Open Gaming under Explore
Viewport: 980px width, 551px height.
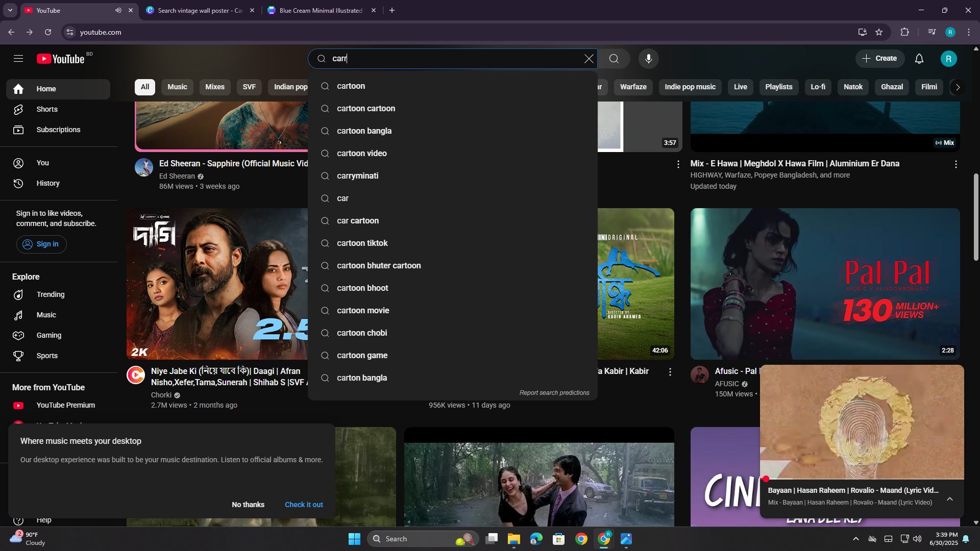click(x=58, y=335)
